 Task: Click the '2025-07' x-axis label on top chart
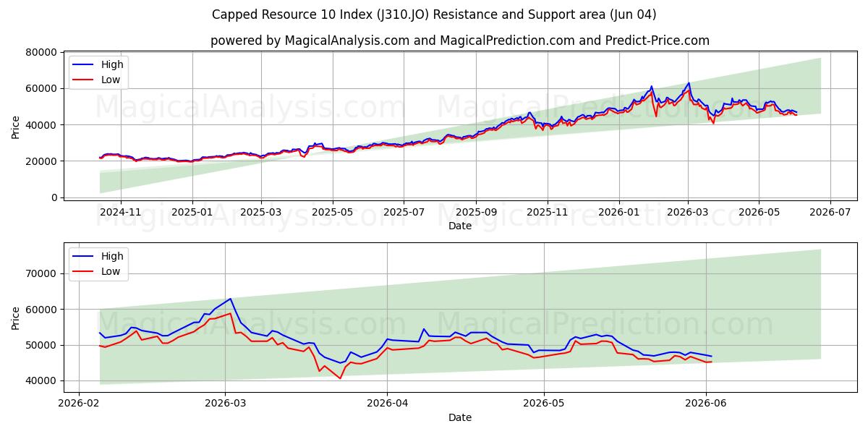point(403,212)
